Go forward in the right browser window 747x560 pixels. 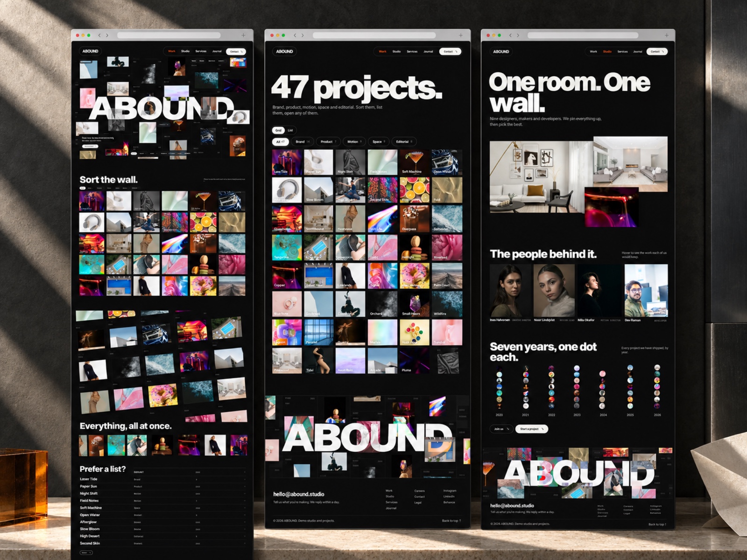[x=518, y=35]
